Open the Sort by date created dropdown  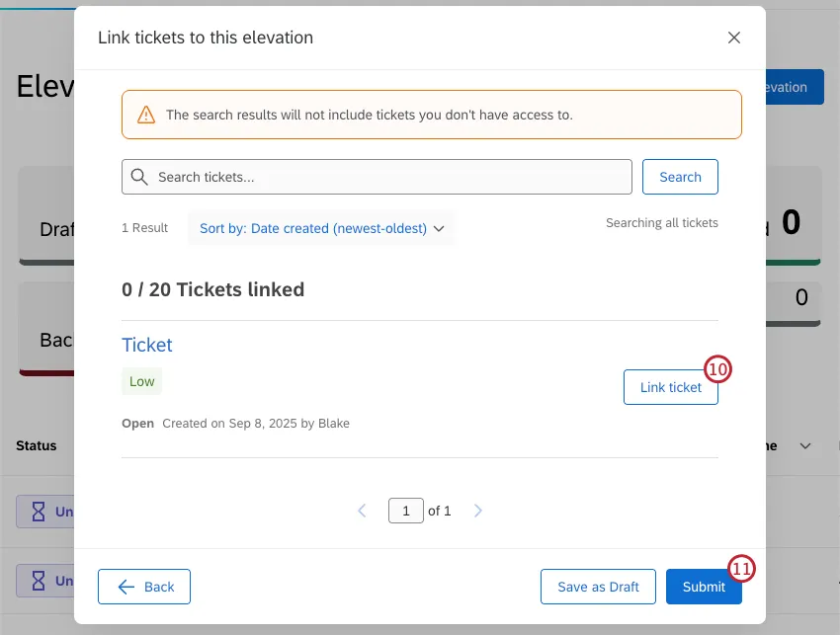pyautogui.click(x=321, y=228)
